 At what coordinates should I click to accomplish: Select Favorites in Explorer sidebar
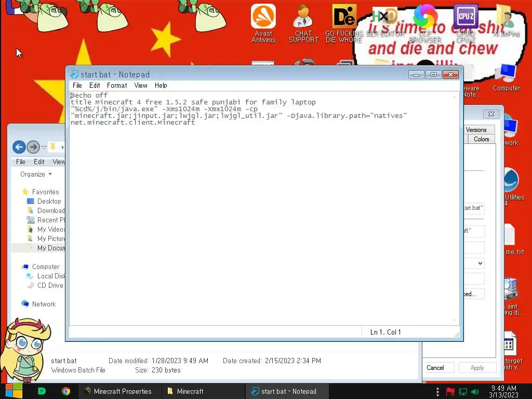(41, 192)
